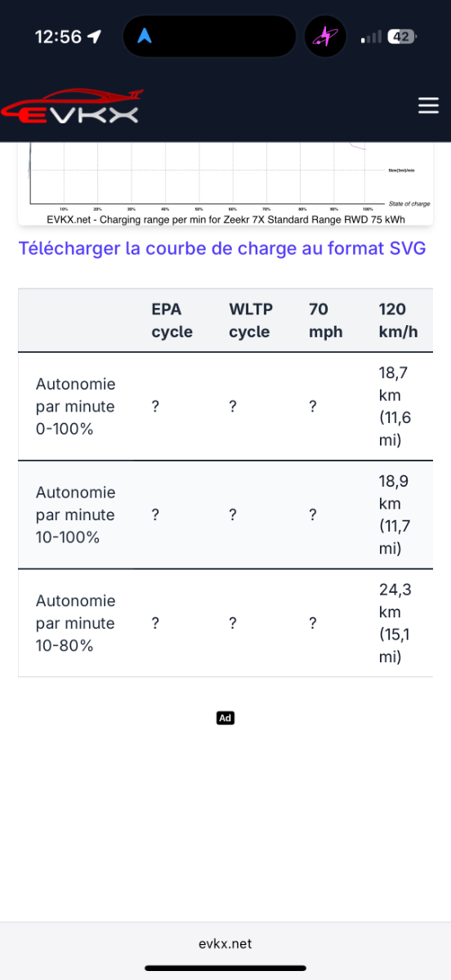Tap the 12:56 clock in status bar
Screen dimensions: 451x980
tap(59, 37)
